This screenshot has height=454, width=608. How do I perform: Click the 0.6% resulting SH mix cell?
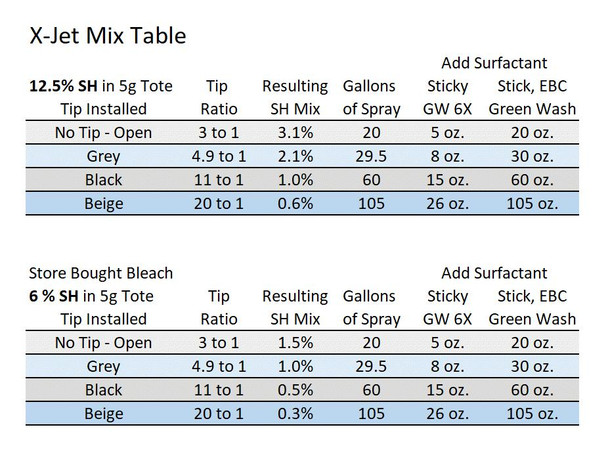coord(294,201)
